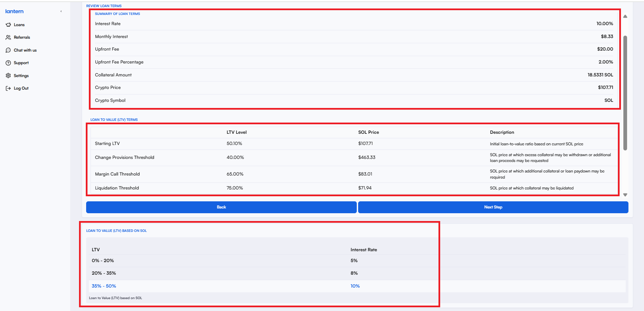Click the "Liquidation Threshold" row label

[x=117, y=188]
